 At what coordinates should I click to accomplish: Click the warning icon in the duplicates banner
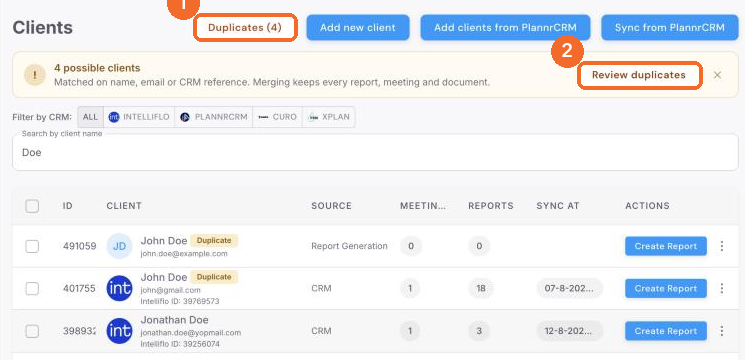click(x=35, y=75)
